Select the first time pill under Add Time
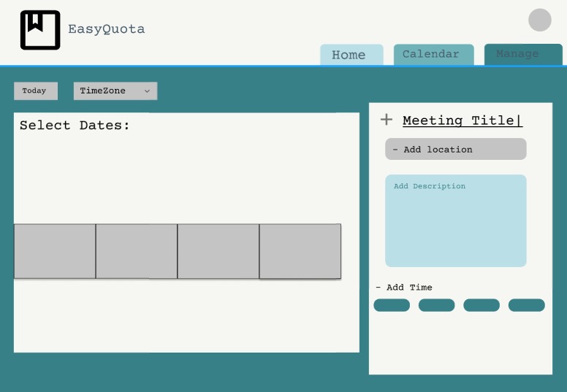 click(392, 305)
